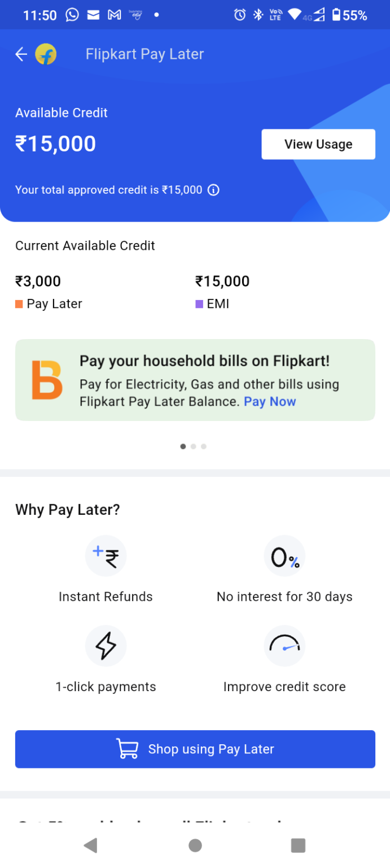The image size is (390, 868).
Task: Tap the back arrow to exit Pay Later
Action: pos(20,54)
